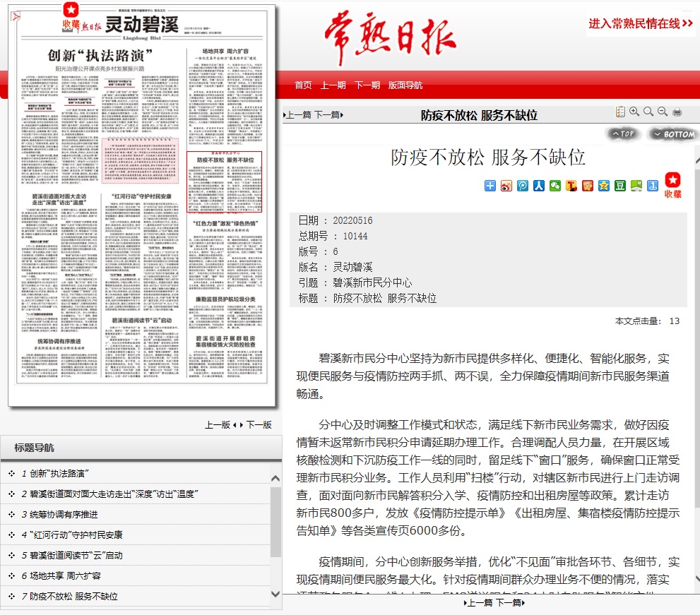
Task: Click the 收藏 star on the page preview
Action: pos(71,16)
